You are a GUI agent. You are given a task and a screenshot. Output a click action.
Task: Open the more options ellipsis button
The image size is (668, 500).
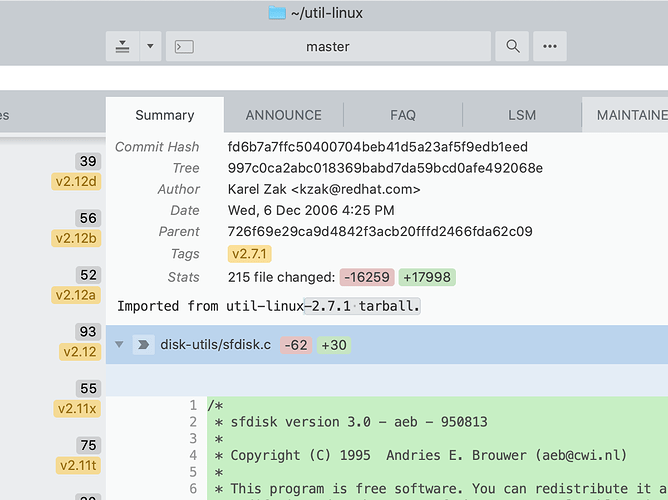[x=550, y=46]
